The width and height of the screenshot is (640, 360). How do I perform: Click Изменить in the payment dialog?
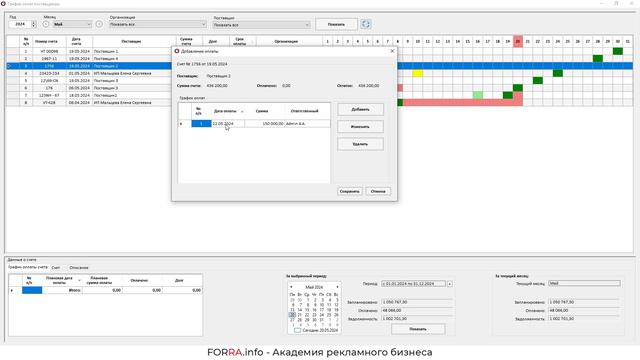(360, 127)
